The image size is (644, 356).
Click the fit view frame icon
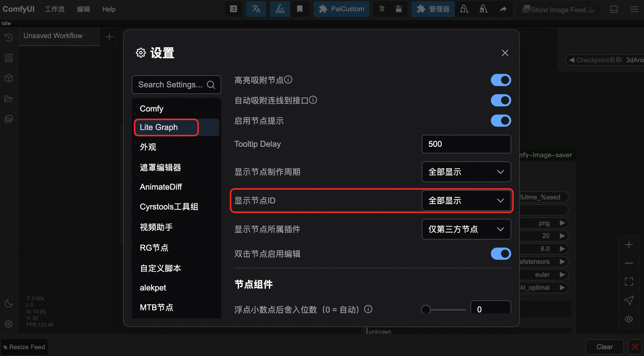(x=629, y=281)
